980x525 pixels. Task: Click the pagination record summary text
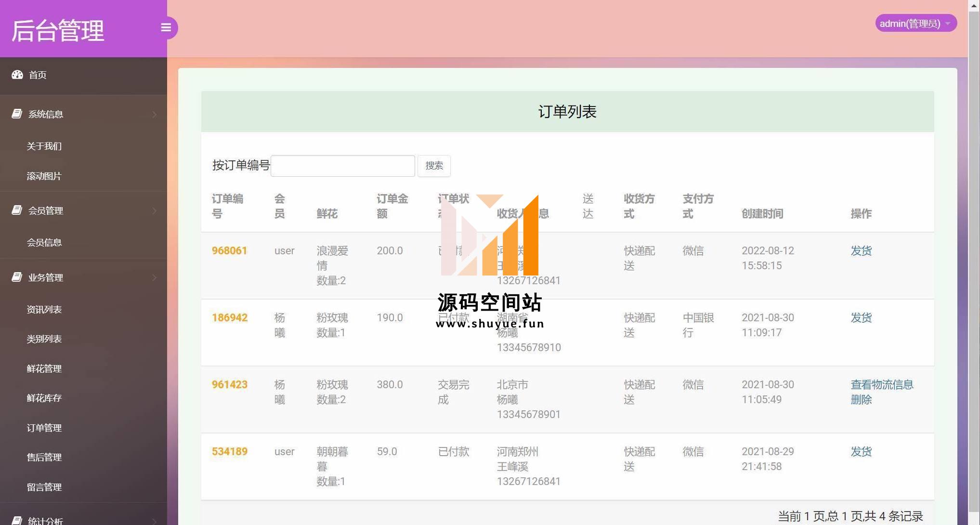click(850, 516)
